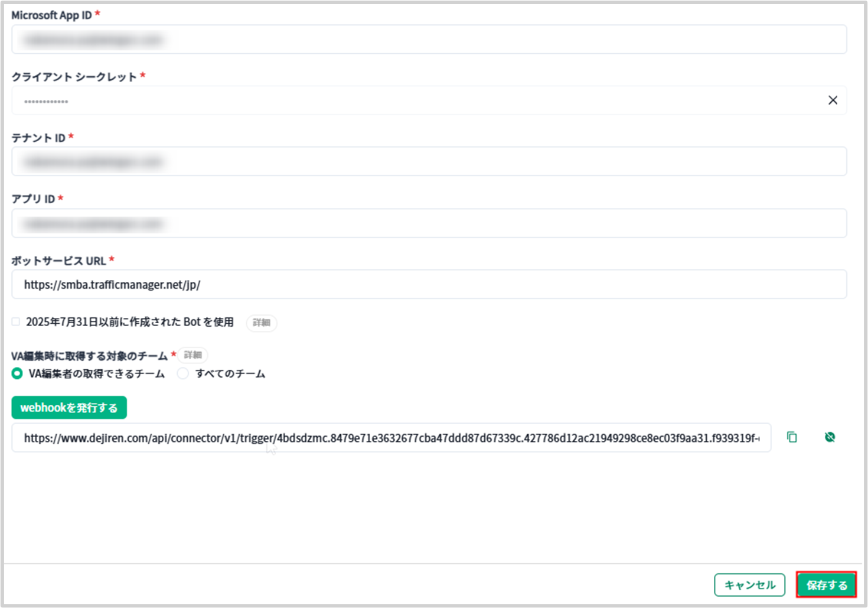Clear the client secret with the X icon
Screen dimensions: 868x608
pos(833,100)
